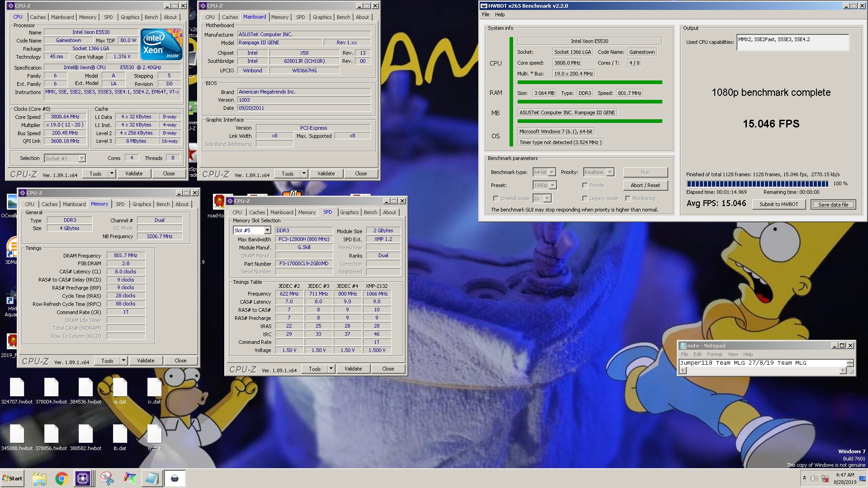868x488 pixels.
Task: Open the View menu in Notepad
Action: (x=733, y=354)
